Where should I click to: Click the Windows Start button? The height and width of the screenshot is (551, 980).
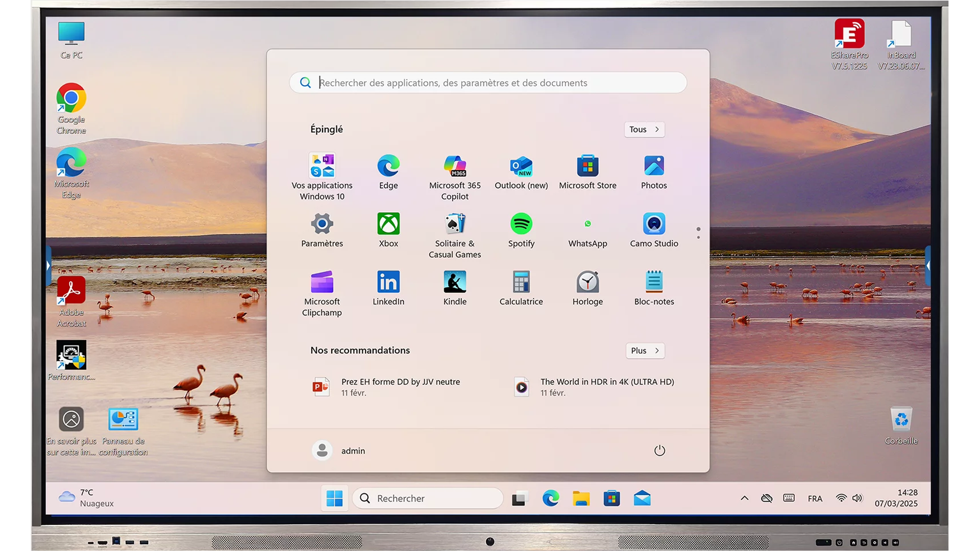click(335, 498)
